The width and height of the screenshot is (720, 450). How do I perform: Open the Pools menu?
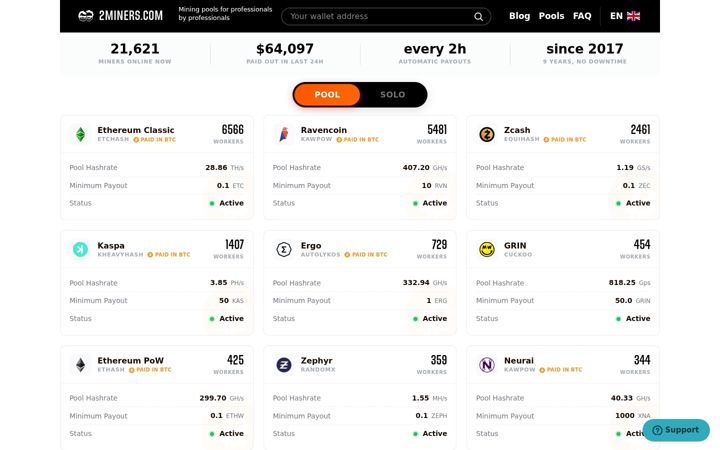[551, 16]
